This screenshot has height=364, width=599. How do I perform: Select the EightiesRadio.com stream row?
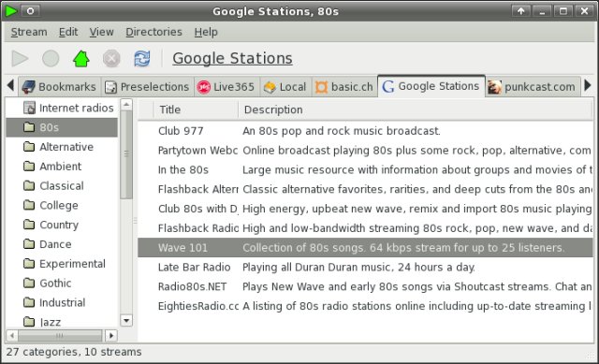(x=365, y=306)
